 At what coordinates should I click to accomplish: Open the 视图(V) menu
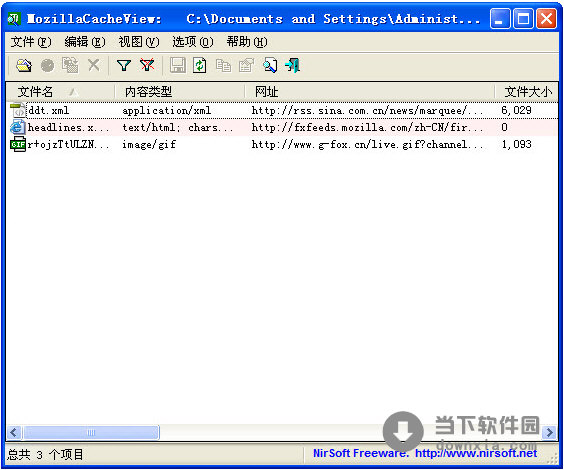139,42
